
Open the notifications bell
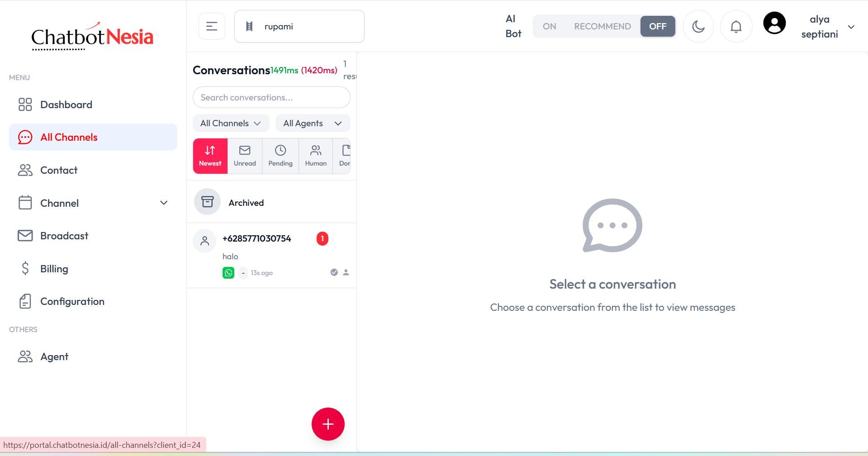[736, 26]
